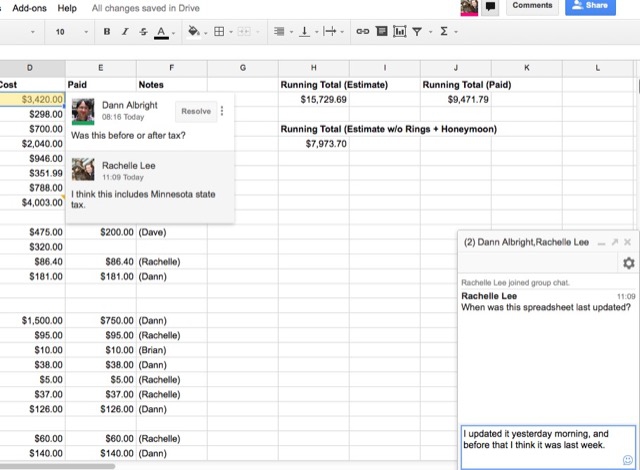Image resolution: width=640 pixels, height=470 pixels.
Task: Select column E header
Action: pyautogui.click(x=101, y=68)
